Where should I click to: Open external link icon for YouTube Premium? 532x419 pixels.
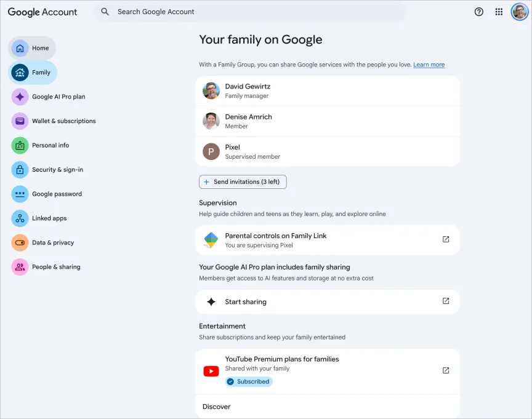(446, 370)
